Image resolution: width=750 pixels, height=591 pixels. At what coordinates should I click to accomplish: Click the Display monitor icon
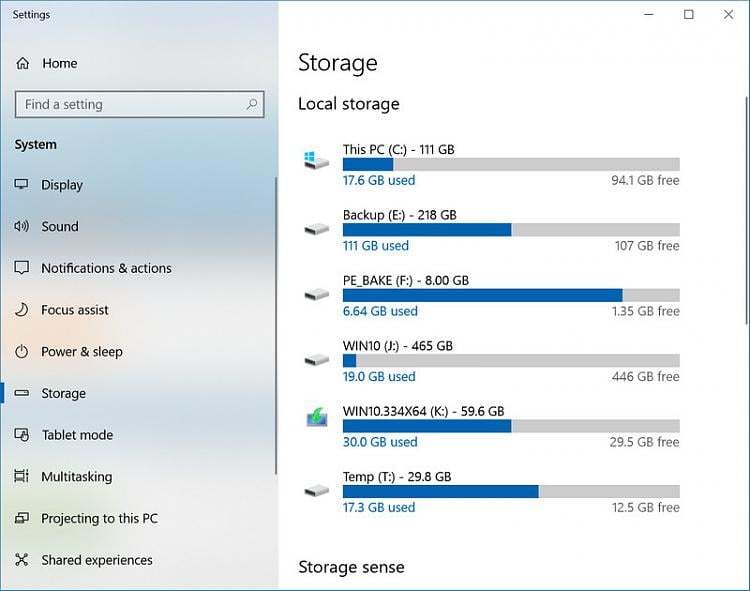[x=22, y=185]
